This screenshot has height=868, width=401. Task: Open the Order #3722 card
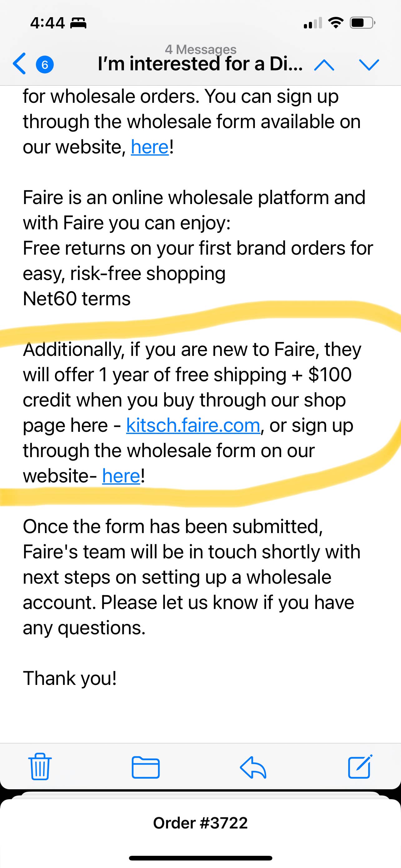[200, 823]
